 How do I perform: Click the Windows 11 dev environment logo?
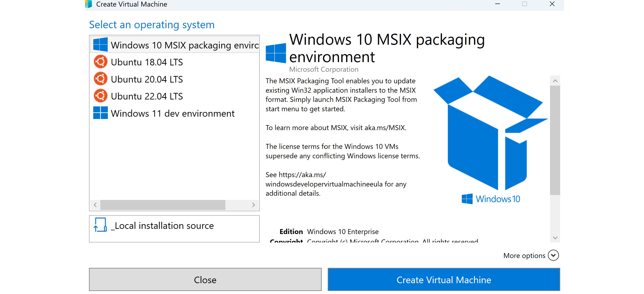(100, 113)
